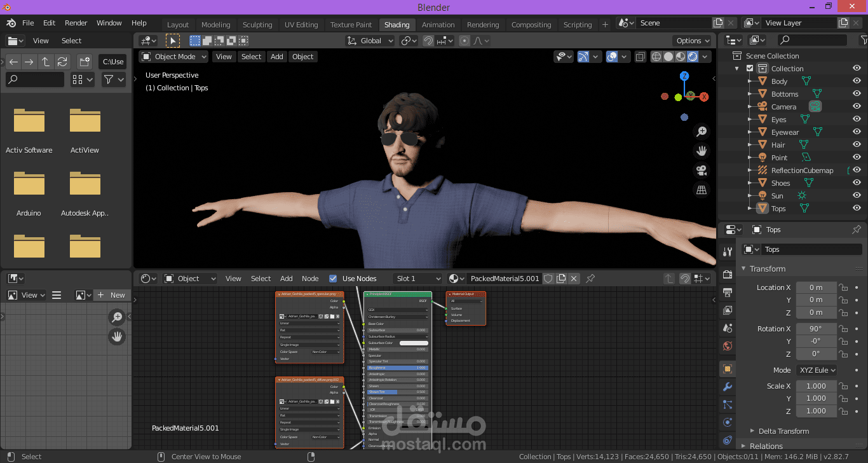Click the New image button
Screen dimensions: 868x463
[112, 294]
